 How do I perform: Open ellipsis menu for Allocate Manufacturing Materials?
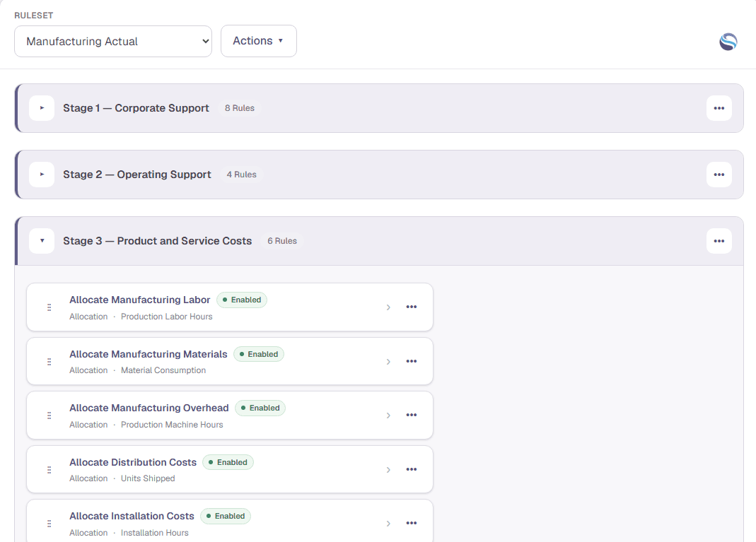coord(412,361)
